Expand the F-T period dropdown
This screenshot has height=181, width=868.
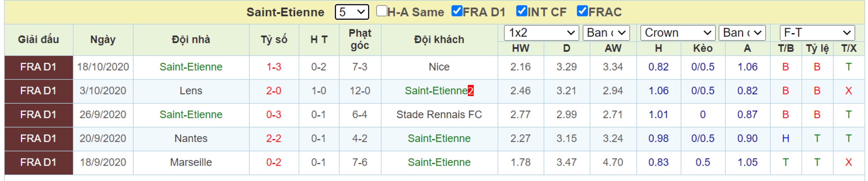coord(817,33)
